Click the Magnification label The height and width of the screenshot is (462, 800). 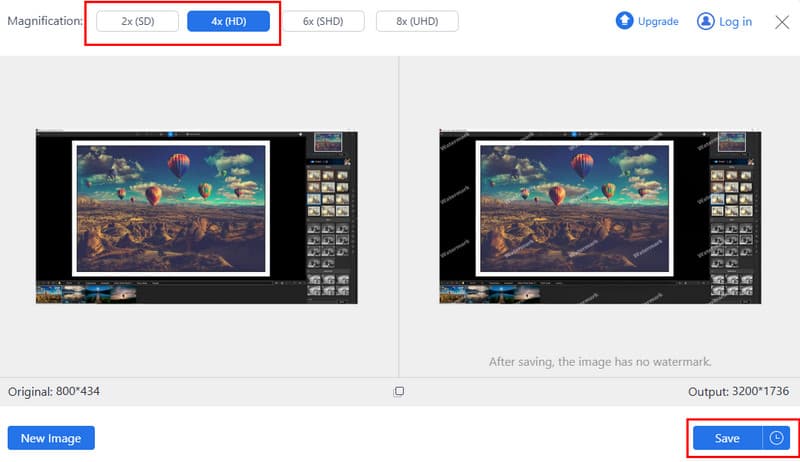46,21
